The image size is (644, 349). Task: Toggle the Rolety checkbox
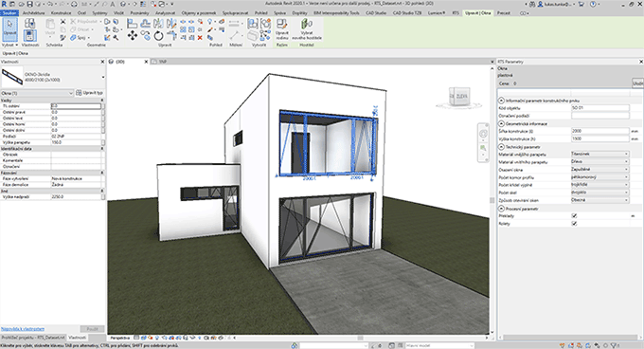[x=574, y=224]
